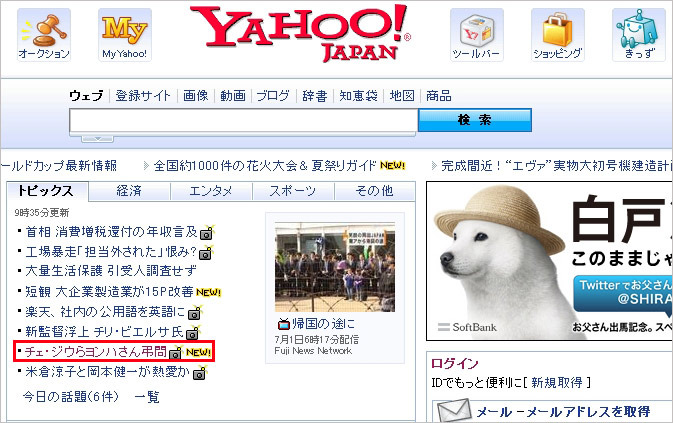This screenshot has width=673, height=423.
Task: Open the オークション auction gavel icon
Action: tap(44, 35)
